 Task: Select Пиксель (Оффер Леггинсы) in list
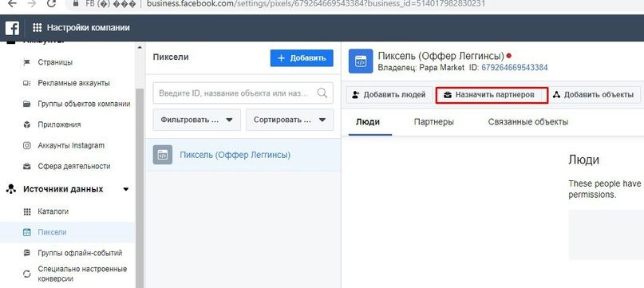tap(243, 155)
